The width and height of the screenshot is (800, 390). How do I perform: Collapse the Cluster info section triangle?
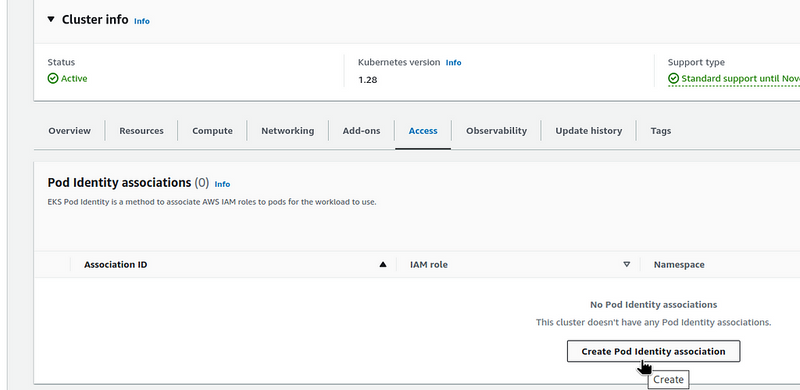tap(51, 19)
